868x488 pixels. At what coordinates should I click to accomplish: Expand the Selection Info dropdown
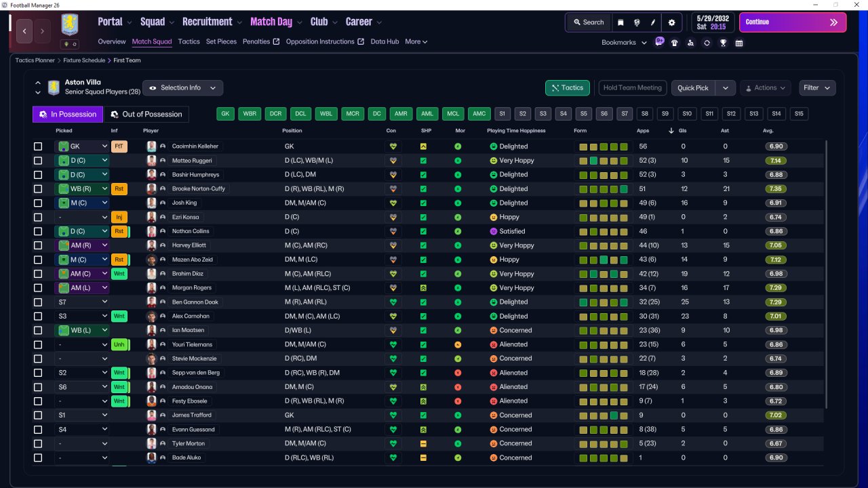click(183, 88)
